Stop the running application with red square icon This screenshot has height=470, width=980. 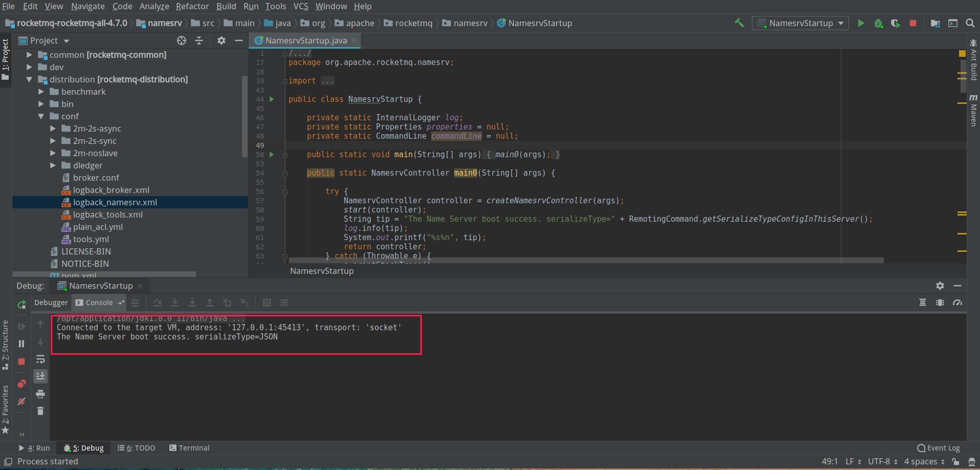(914, 23)
